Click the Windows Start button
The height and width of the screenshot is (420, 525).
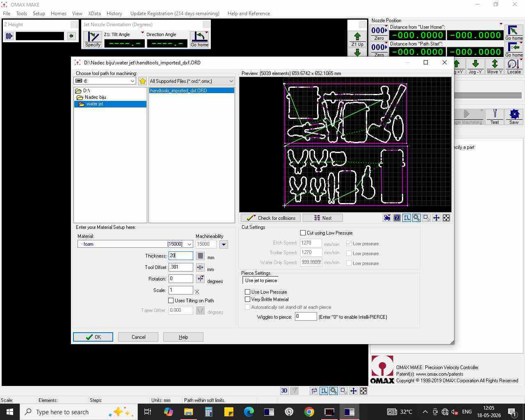tap(10, 412)
